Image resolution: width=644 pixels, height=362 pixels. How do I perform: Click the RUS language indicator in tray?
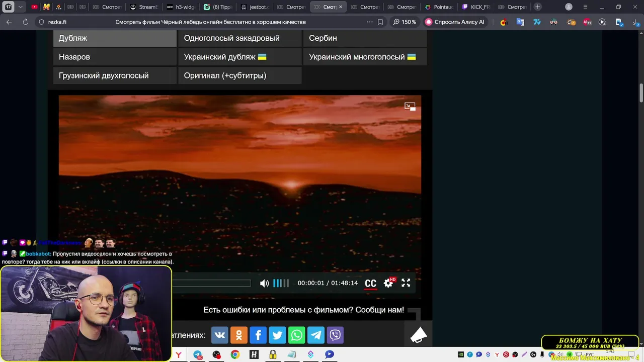click(590, 354)
